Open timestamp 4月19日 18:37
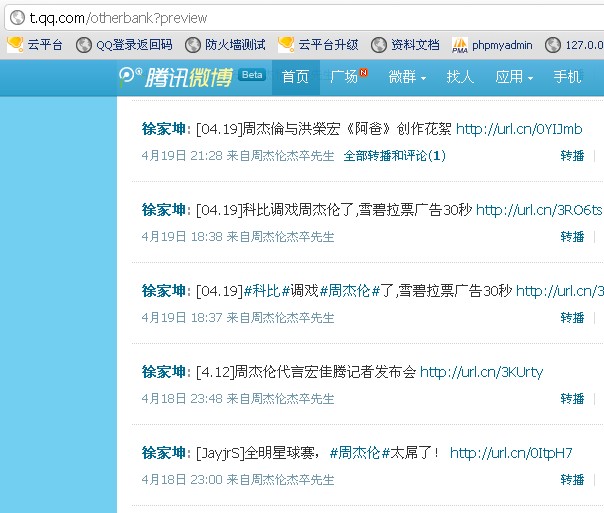The width and height of the screenshot is (604, 513). [x=182, y=318]
